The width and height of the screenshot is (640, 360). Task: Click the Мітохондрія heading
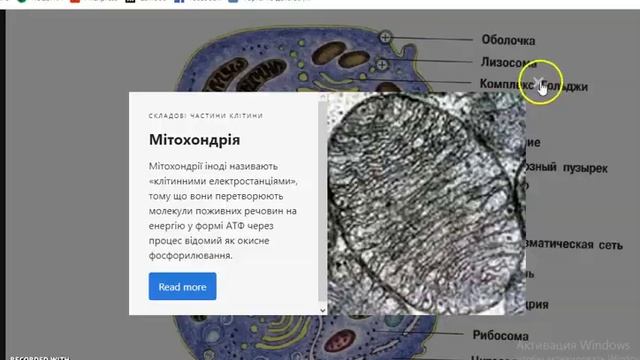click(x=194, y=140)
